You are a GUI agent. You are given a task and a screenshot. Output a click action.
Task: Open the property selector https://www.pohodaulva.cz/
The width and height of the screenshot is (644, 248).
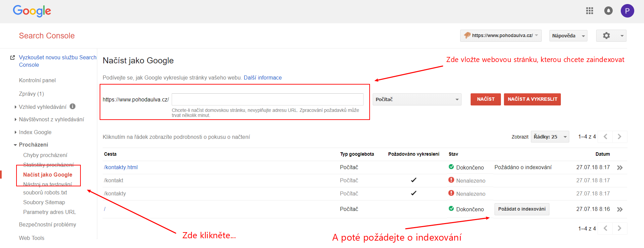point(501,35)
